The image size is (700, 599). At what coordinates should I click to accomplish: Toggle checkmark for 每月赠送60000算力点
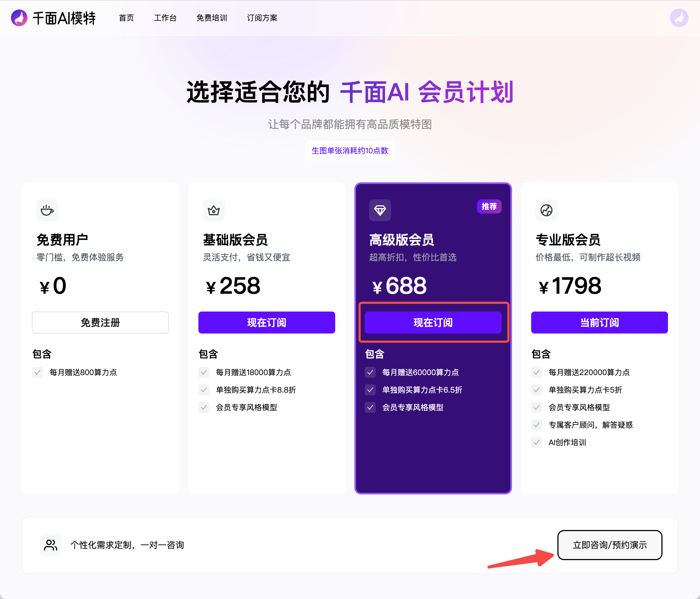tap(370, 373)
